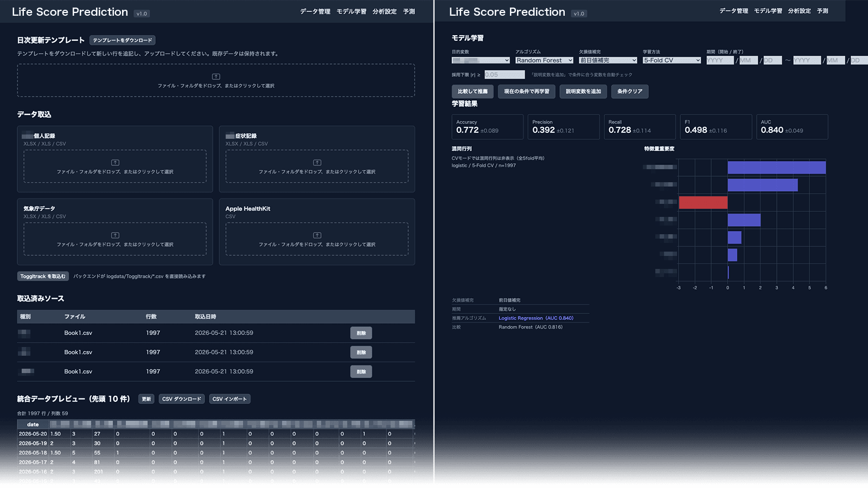Click the 合計 1997 行 / 列数 59 summary text
Screen dimensions: 868x488
(x=42, y=414)
